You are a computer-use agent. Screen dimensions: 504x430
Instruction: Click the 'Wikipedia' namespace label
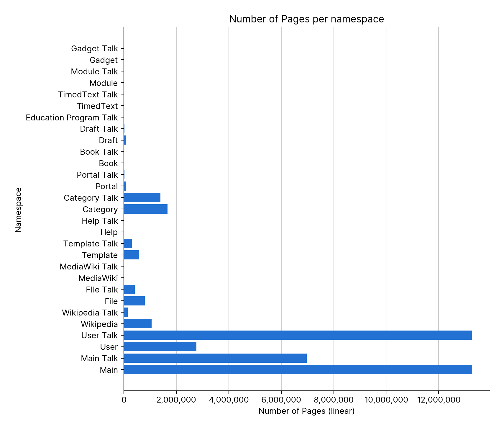click(x=99, y=324)
